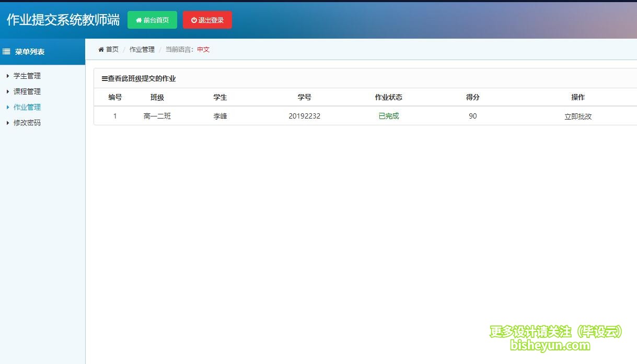637x364 pixels.
Task: Open 课程管理 menu item
Action: coord(27,91)
